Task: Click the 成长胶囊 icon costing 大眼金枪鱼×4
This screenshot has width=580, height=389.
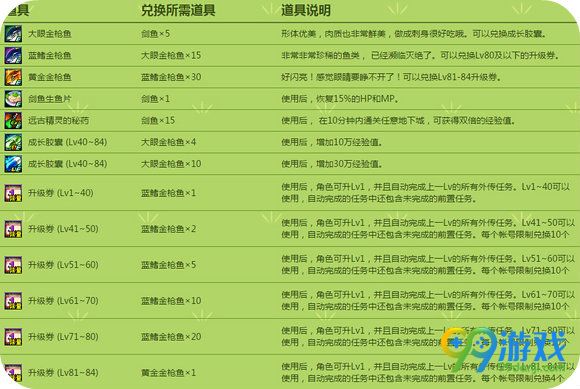Action: (x=13, y=142)
